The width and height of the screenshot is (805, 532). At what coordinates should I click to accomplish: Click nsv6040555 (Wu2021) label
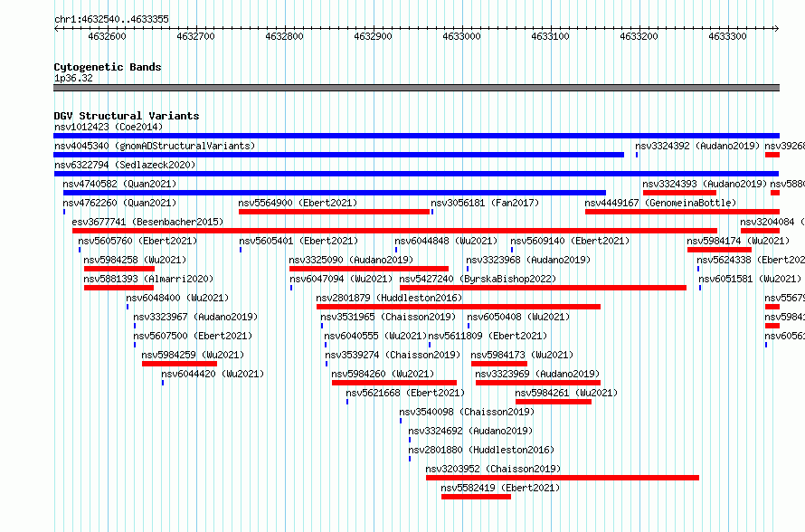pos(375,336)
